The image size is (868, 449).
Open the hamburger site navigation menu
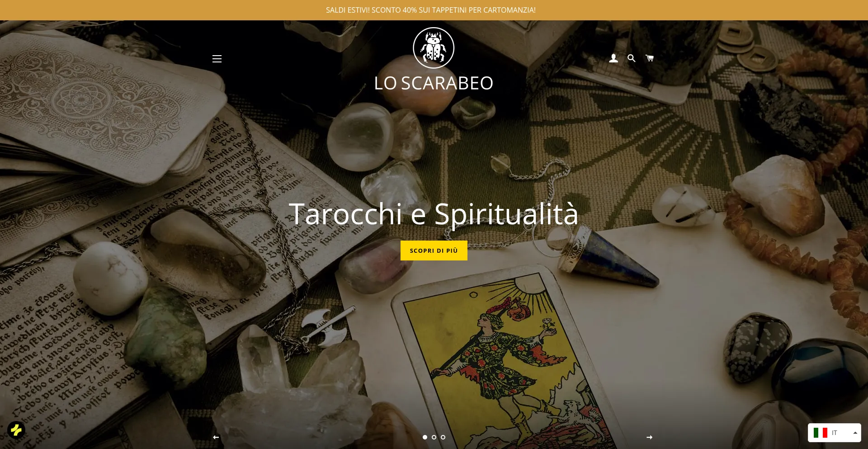pyautogui.click(x=217, y=59)
